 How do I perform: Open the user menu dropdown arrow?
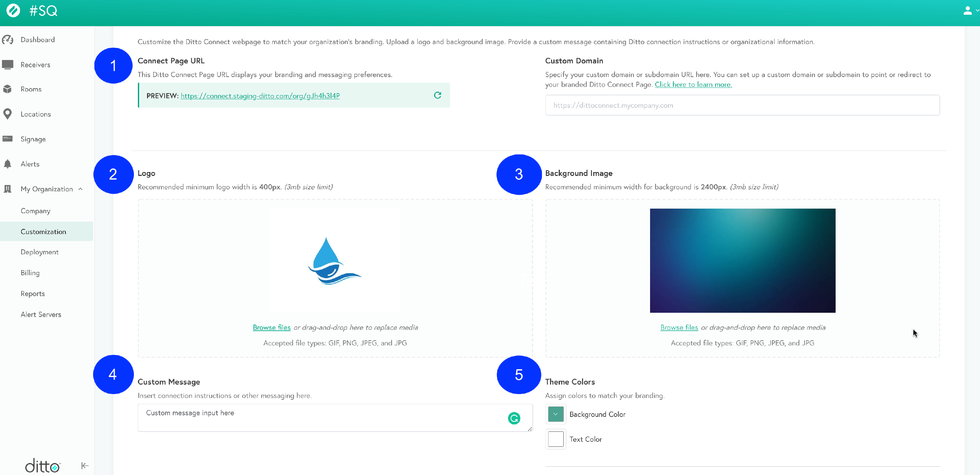[x=977, y=11]
